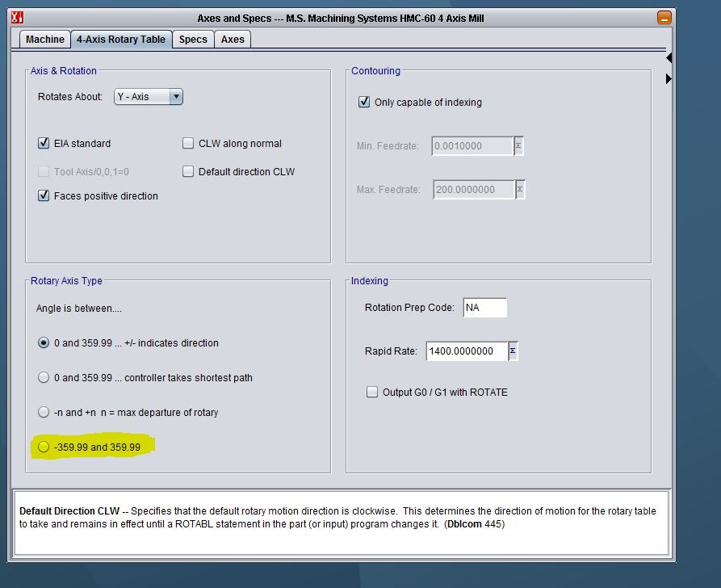The image size is (721, 588).
Task: Select -n and +n max departure option
Action: tap(44, 413)
